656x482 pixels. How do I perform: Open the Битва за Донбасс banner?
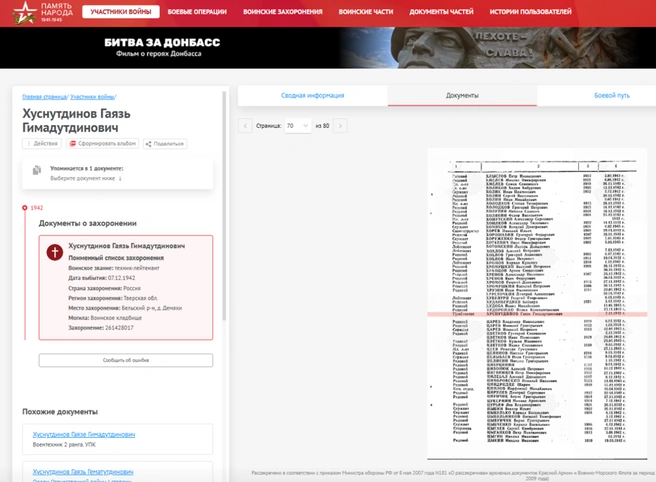point(328,48)
